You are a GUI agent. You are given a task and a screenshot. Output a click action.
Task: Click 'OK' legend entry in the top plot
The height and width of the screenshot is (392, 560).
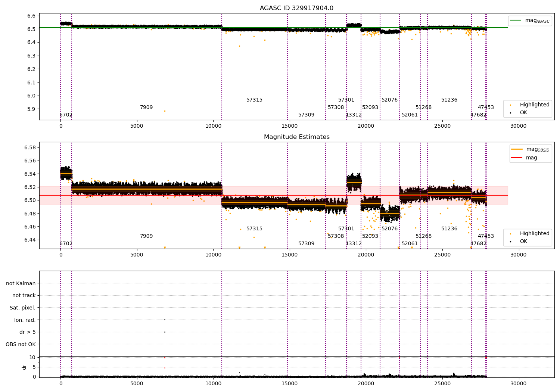[x=519, y=112]
